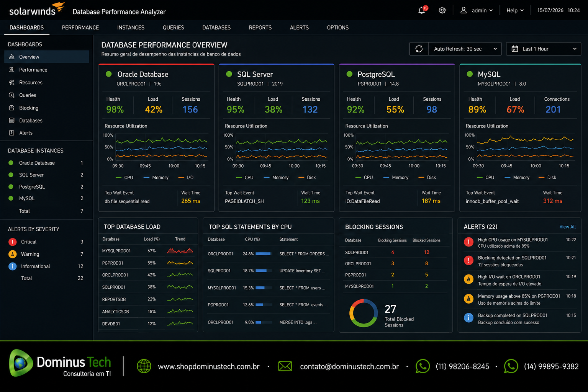Click the Resources sidebar icon
Image resolution: width=588 pixels, height=392 pixels.
(x=12, y=82)
